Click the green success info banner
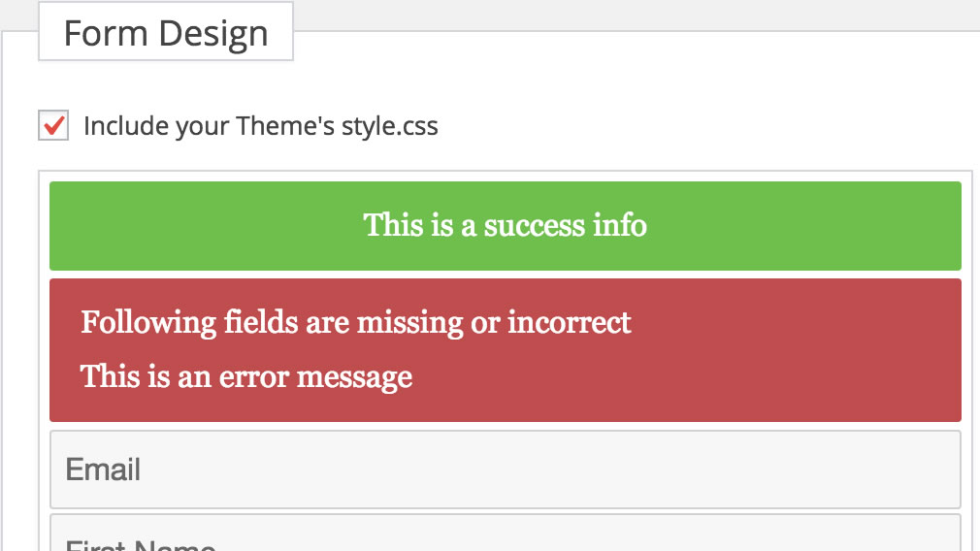 pos(505,226)
